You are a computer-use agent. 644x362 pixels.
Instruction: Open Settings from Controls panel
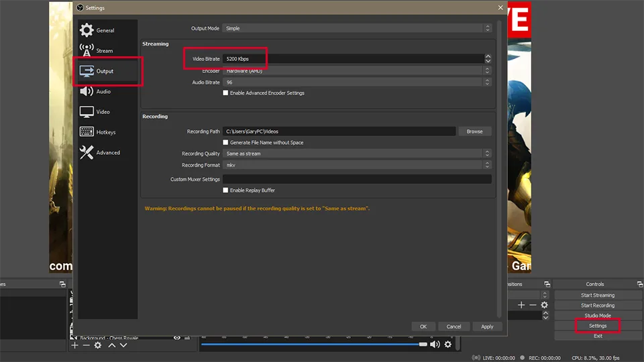pos(598,326)
